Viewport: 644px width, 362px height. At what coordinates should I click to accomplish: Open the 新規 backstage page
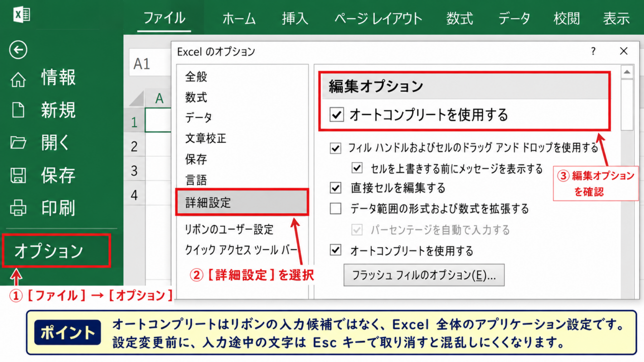click(x=58, y=110)
